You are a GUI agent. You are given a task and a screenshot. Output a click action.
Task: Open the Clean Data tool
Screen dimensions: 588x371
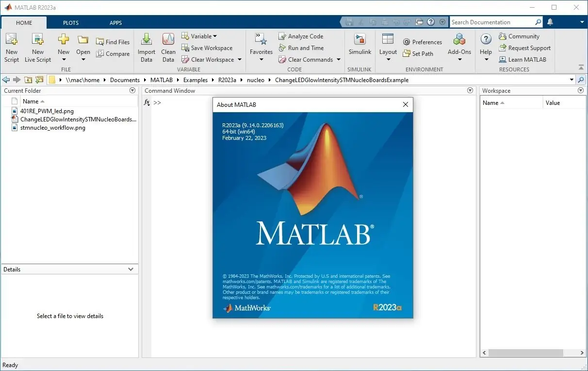point(168,48)
